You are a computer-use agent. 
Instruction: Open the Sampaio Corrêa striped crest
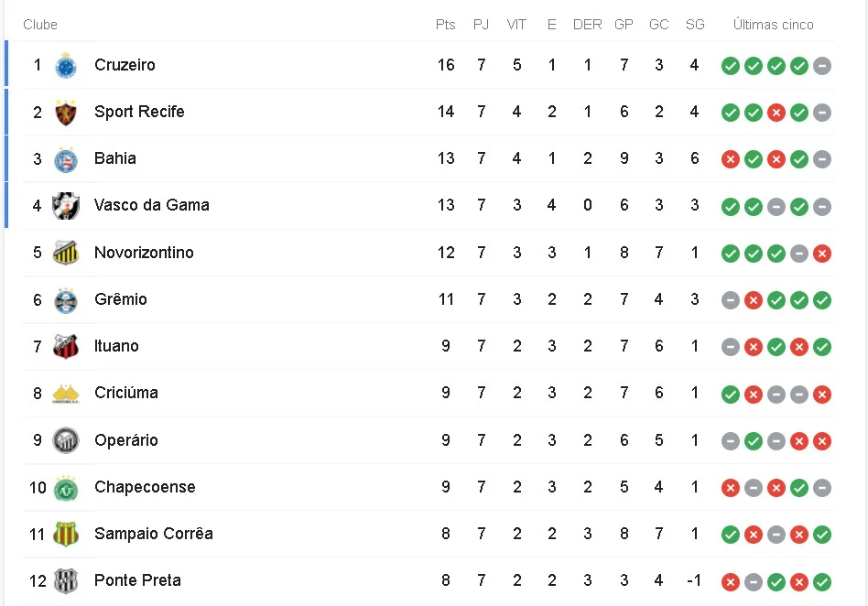pos(66,534)
